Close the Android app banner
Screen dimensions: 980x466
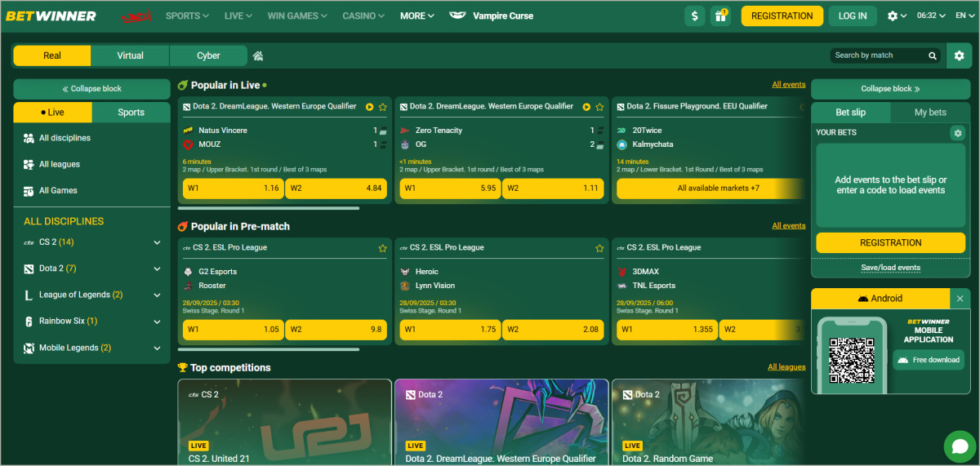[960, 299]
